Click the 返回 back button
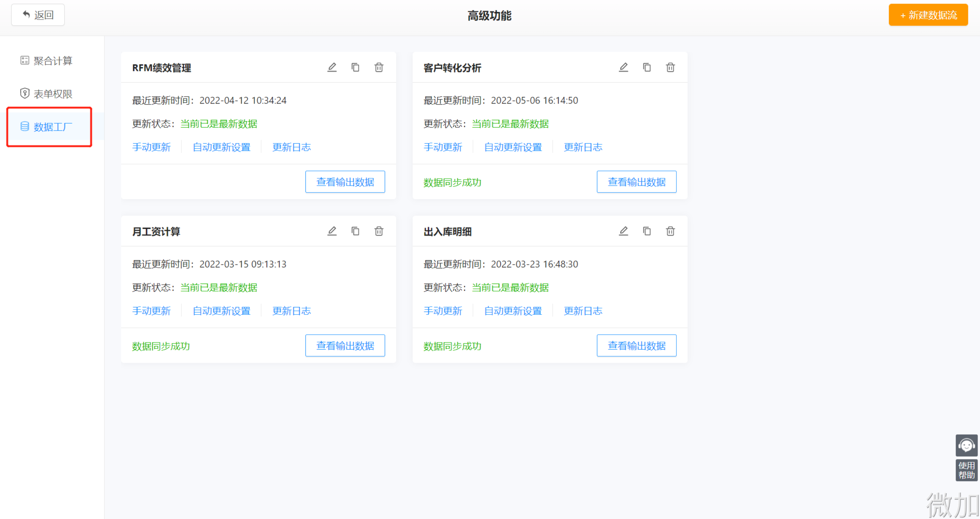980x519 pixels. (38, 15)
